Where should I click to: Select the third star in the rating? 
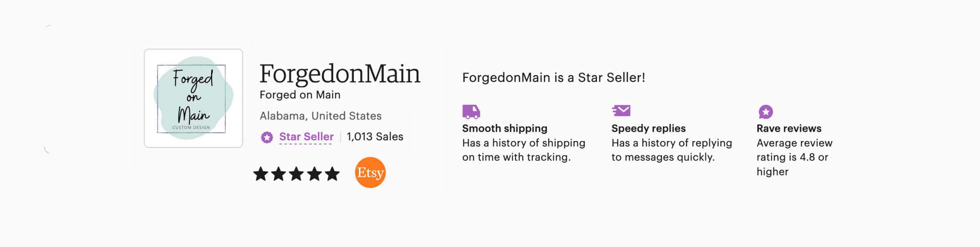(296, 174)
